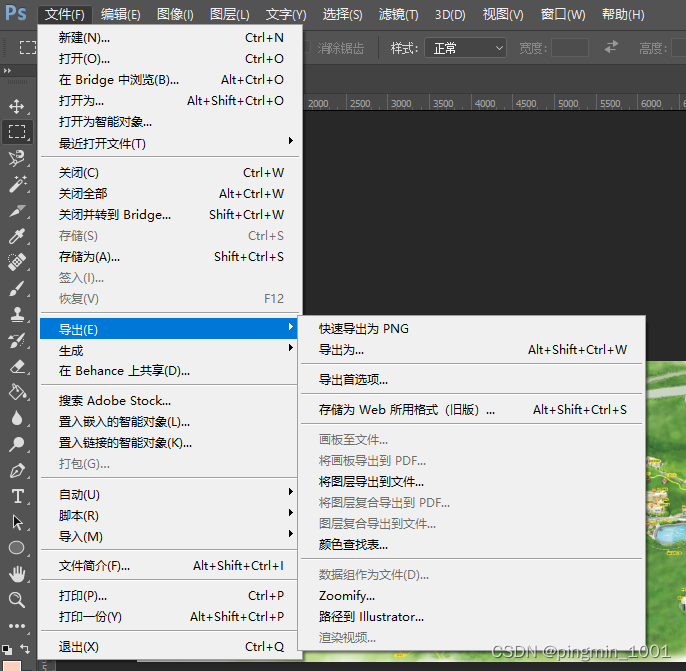Expand the 自动(U) submenu
Viewport: 686px width, 671px height.
(168, 494)
